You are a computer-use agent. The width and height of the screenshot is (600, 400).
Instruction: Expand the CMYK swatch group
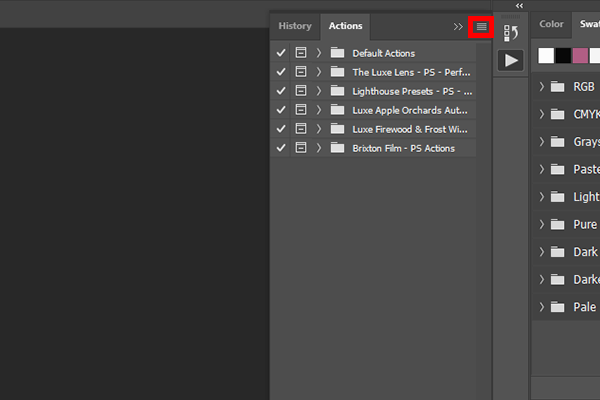click(541, 115)
